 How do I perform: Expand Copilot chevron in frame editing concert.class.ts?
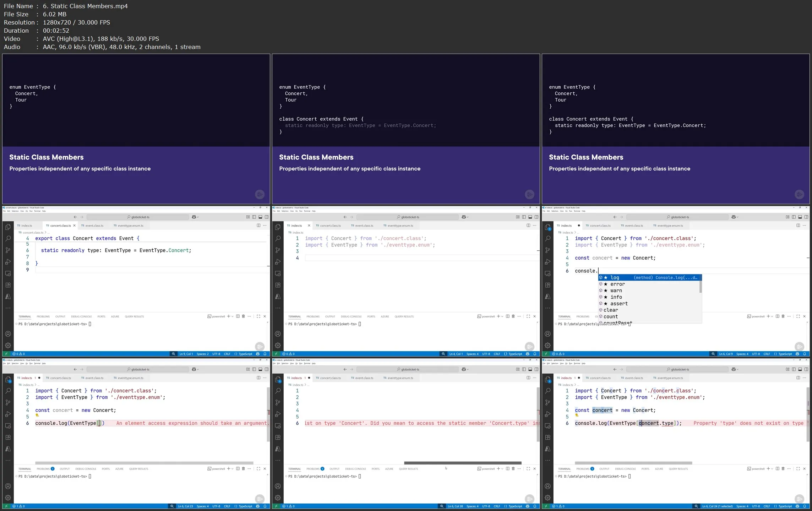click(x=198, y=217)
